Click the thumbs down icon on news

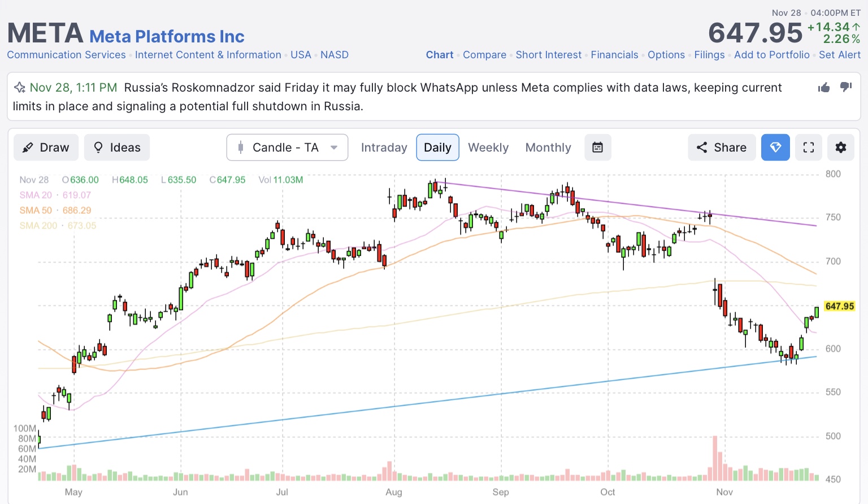846,87
